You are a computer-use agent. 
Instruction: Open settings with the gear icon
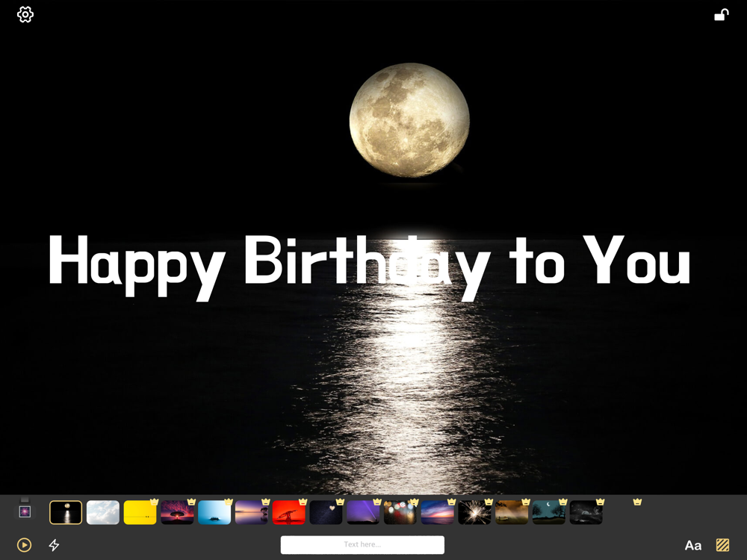click(25, 14)
